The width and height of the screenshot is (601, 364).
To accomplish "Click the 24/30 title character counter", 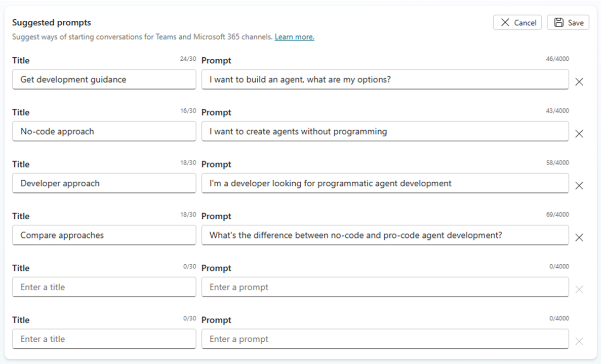I will (188, 59).
